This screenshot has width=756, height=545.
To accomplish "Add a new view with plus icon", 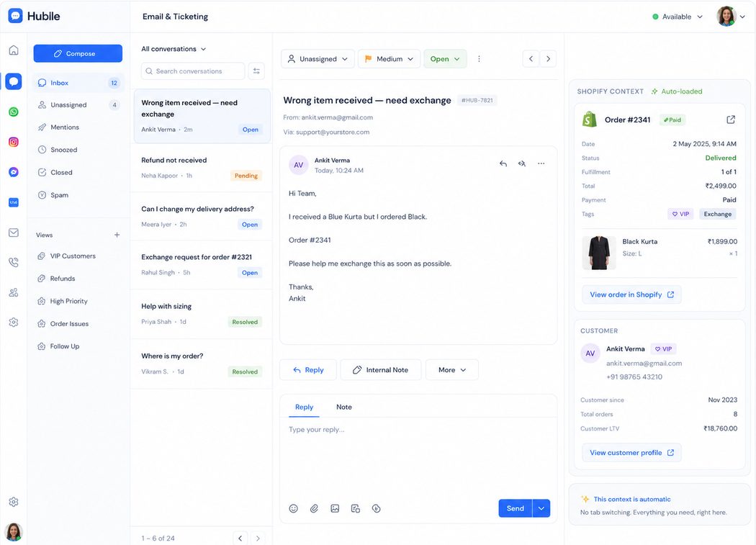I will [117, 235].
